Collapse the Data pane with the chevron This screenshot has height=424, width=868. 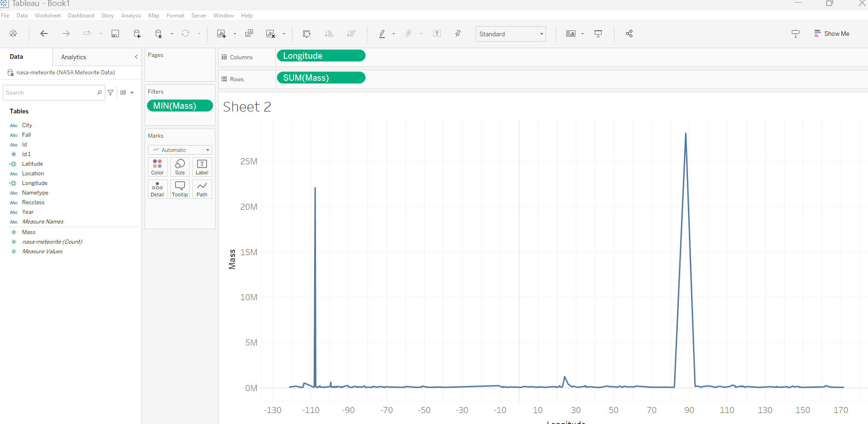[x=136, y=57]
